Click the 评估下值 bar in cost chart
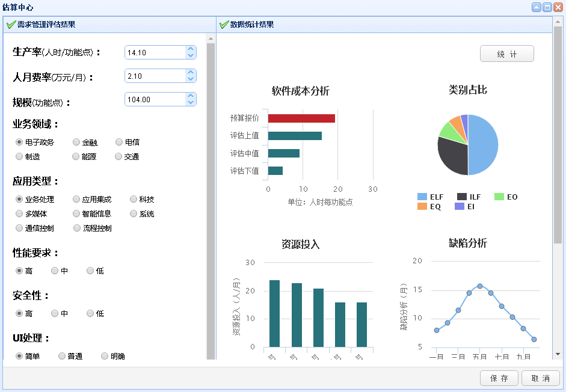 pyautogui.click(x=275, y=171)
